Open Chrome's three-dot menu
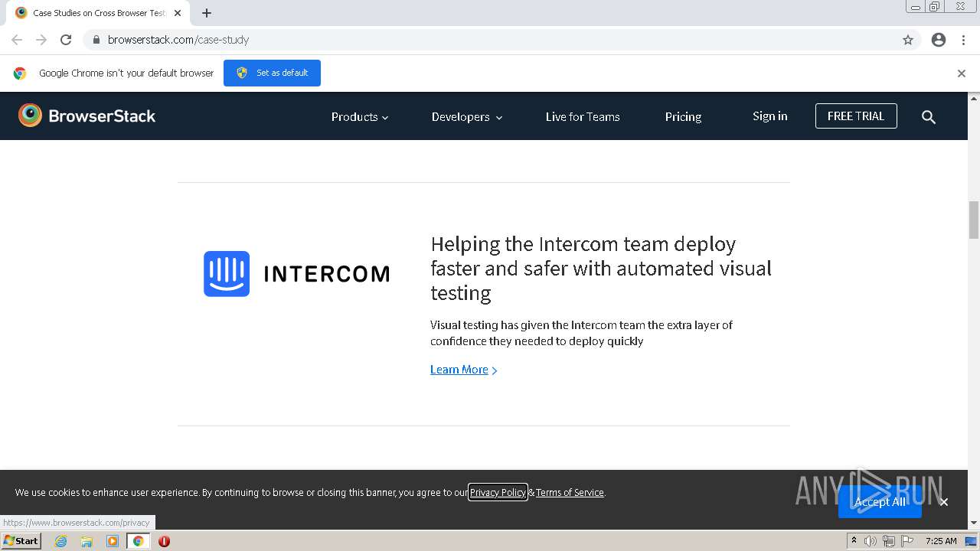 tap(963, 40)
